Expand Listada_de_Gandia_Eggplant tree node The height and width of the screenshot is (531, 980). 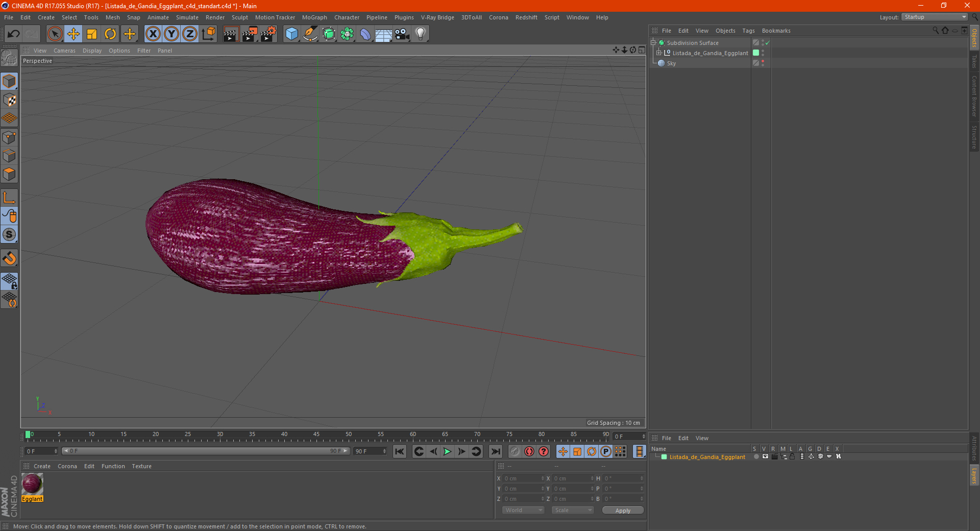pyautogui.click(x=659, y=53)
